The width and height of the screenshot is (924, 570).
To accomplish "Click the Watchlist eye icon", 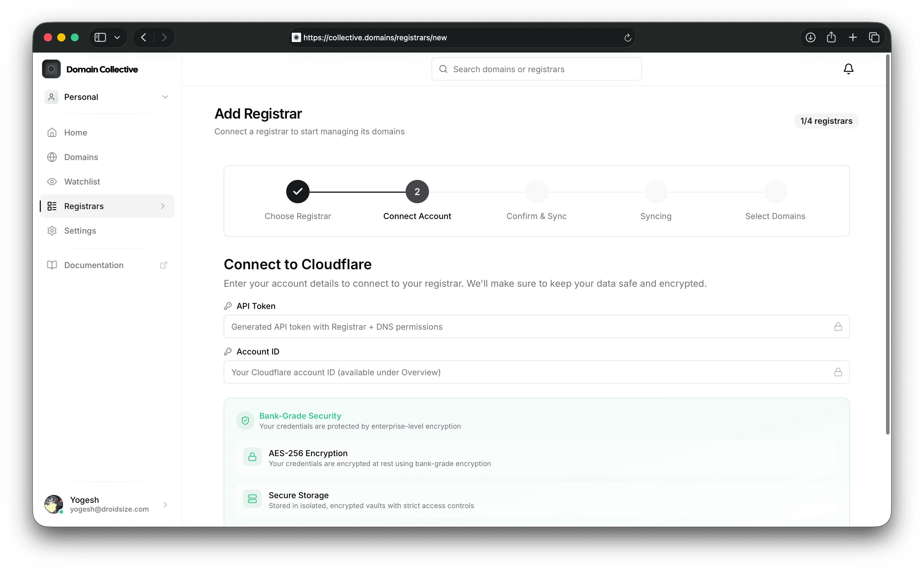I will coord(52,181).
